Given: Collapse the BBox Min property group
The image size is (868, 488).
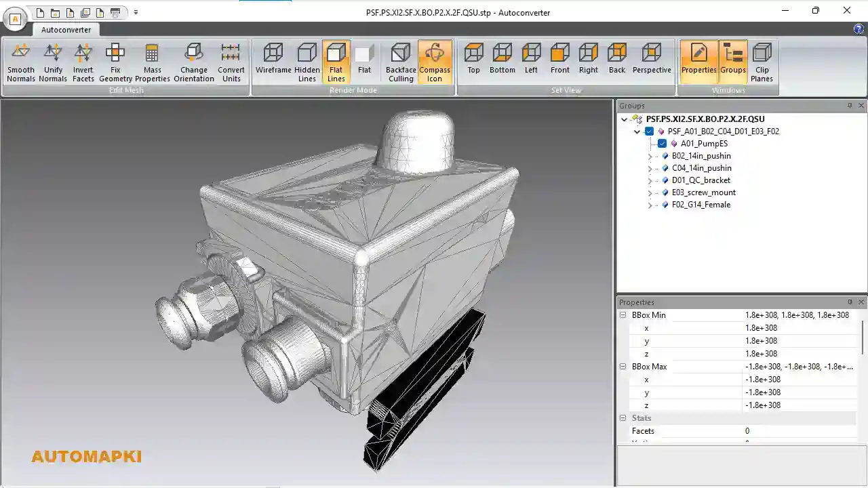Looking at the screenshot, I should [623, 315].
